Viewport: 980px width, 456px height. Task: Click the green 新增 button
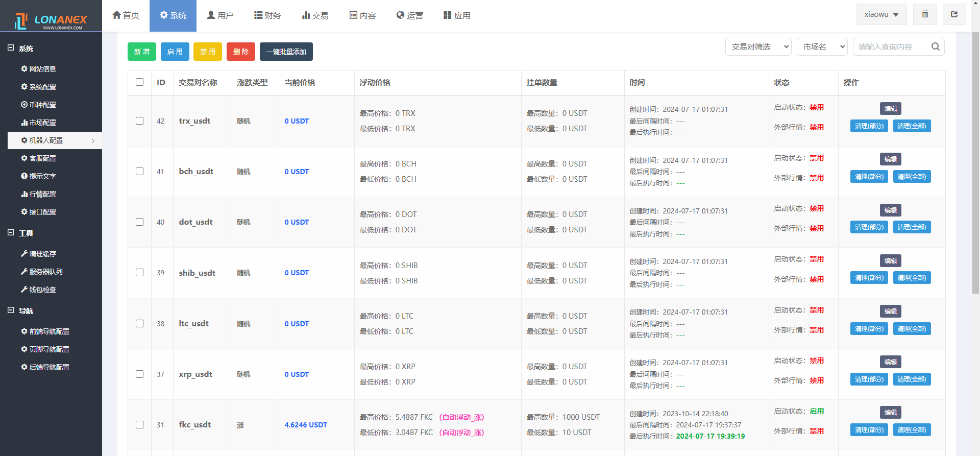142,52
